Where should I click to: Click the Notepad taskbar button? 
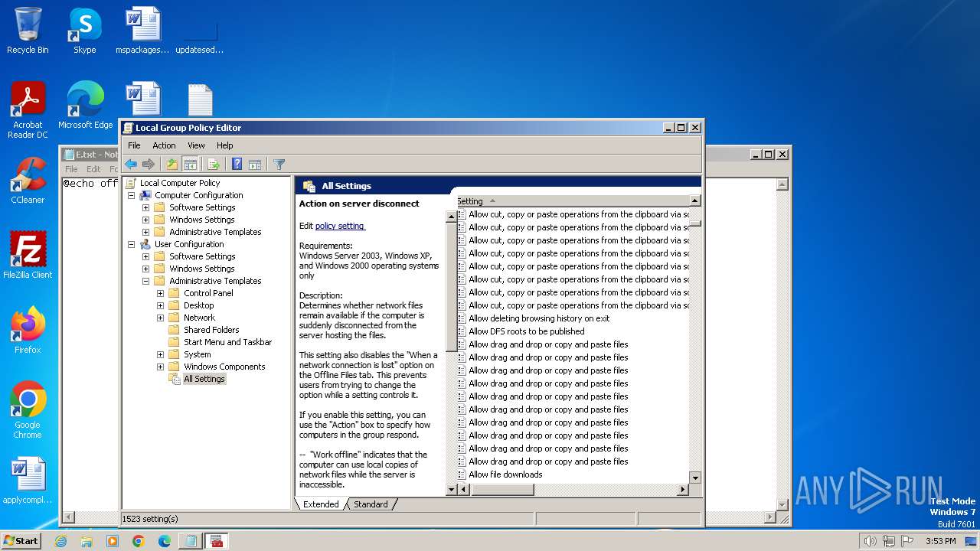pyautogui.click(x=190, y=541)
